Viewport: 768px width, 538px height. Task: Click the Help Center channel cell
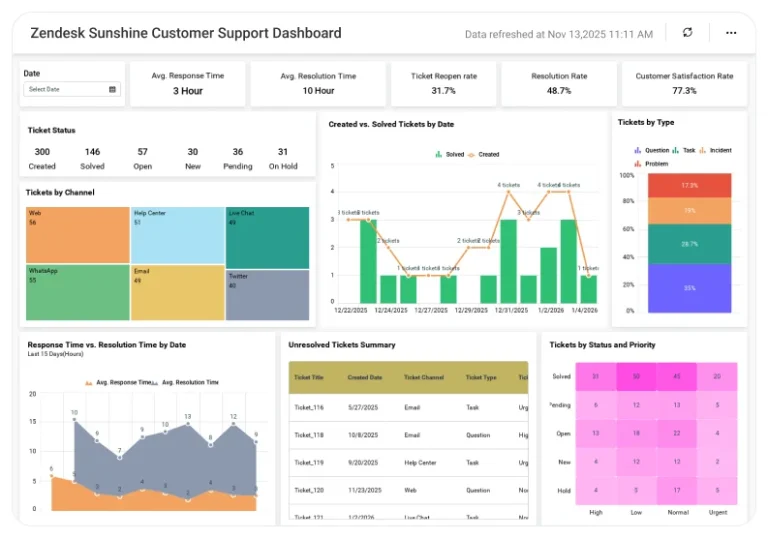420,463
